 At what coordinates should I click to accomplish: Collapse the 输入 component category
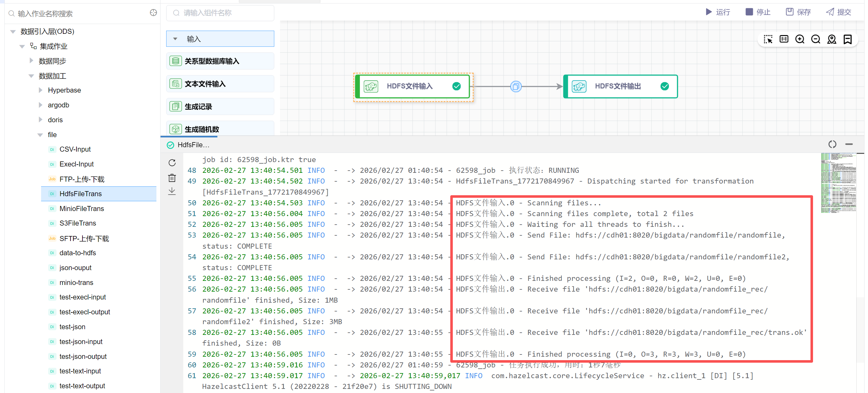coord(175,39)
